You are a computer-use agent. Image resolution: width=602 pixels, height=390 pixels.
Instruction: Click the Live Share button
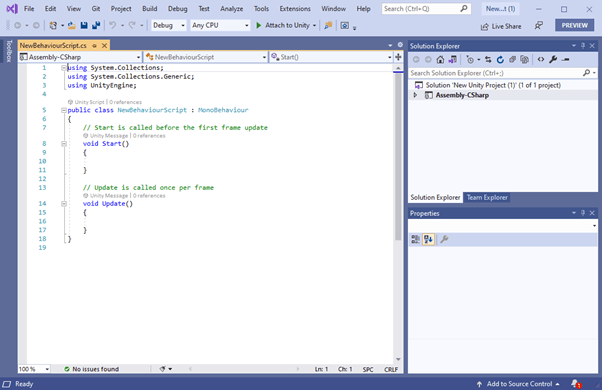[x=501, y=26]
